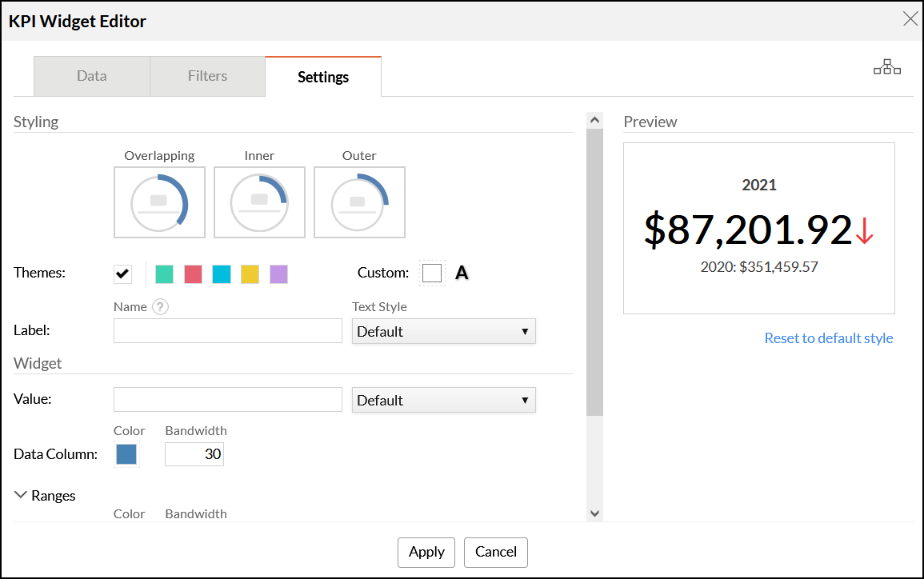The height and width of the screenshot is (579, 924).
Task: Collapse the Ranges section
Action: 22,495
